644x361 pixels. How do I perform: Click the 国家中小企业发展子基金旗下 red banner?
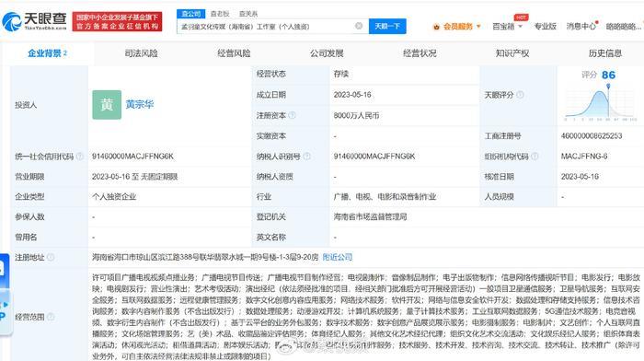[117, 21]
